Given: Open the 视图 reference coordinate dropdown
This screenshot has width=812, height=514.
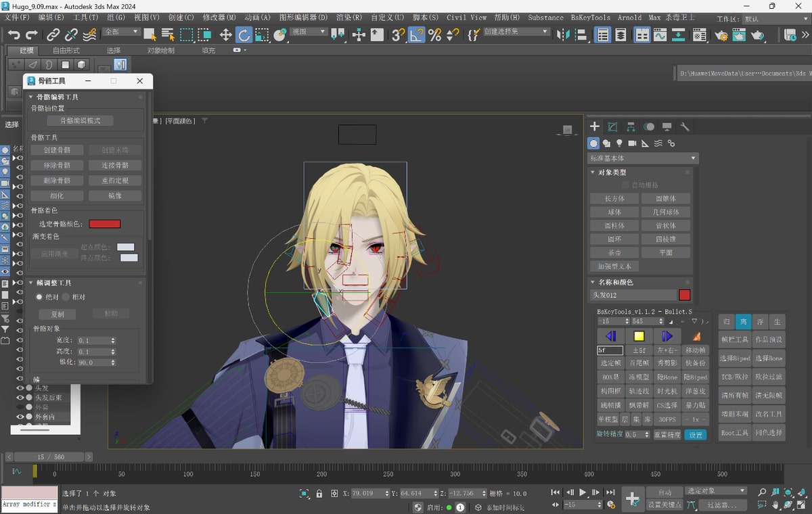Looking at the screenshot, I should coord(308,32).
